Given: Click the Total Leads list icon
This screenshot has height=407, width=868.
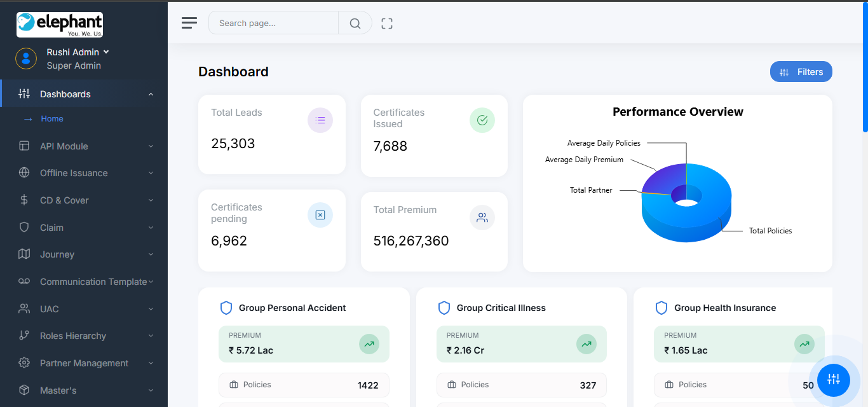Looking at the screenshot, I should [x=320, y=120].
